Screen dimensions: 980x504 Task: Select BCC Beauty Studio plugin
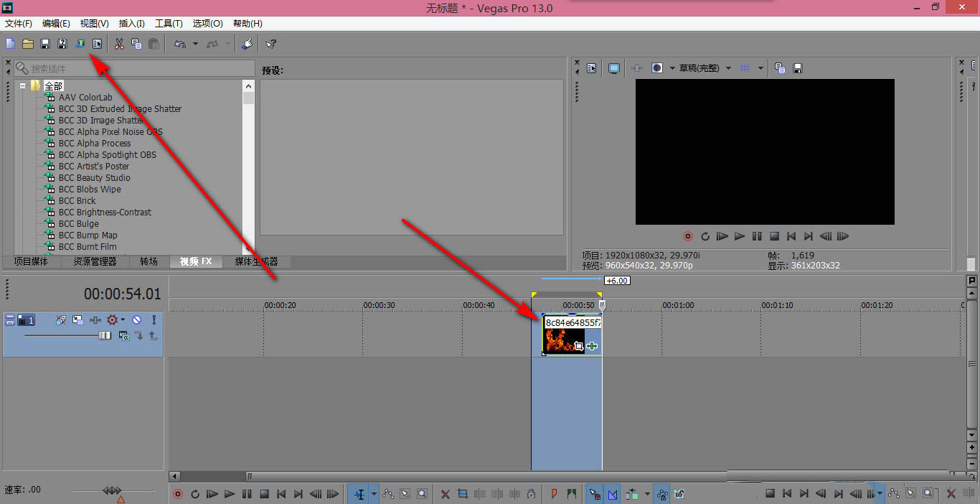point(94,178)
